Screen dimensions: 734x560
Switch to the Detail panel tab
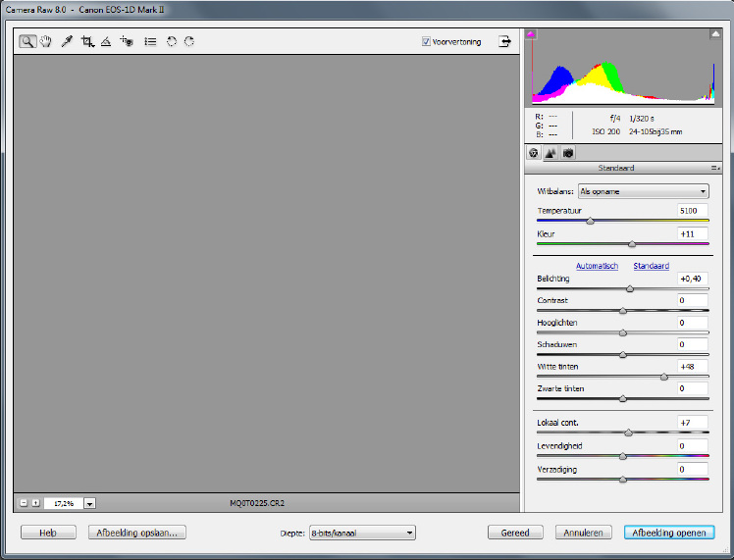[550, 153]
